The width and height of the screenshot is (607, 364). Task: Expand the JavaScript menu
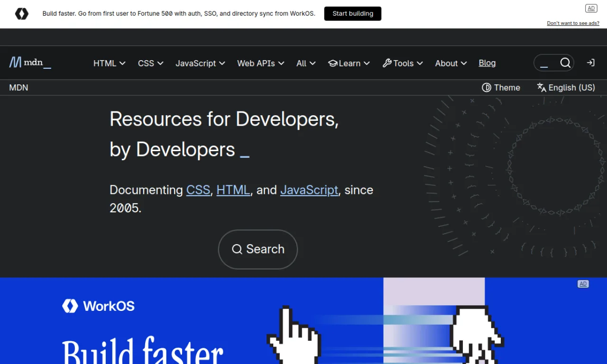(x=201, y=63)
